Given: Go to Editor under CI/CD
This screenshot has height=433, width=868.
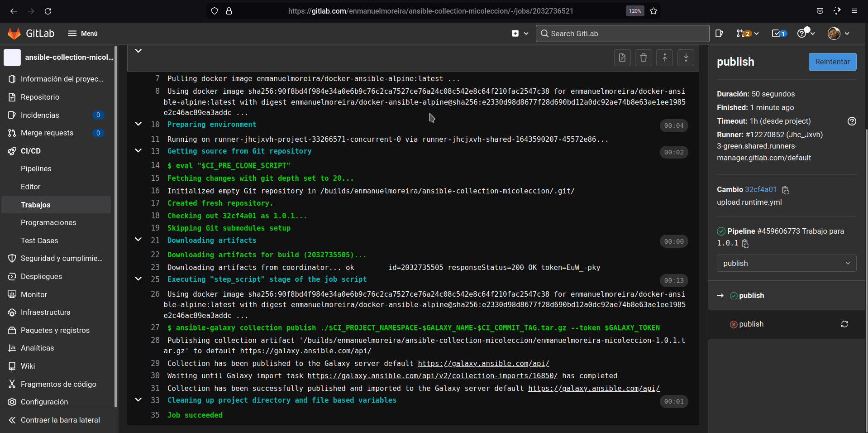Looking at the screenshot, I should [x=56, y=187].
